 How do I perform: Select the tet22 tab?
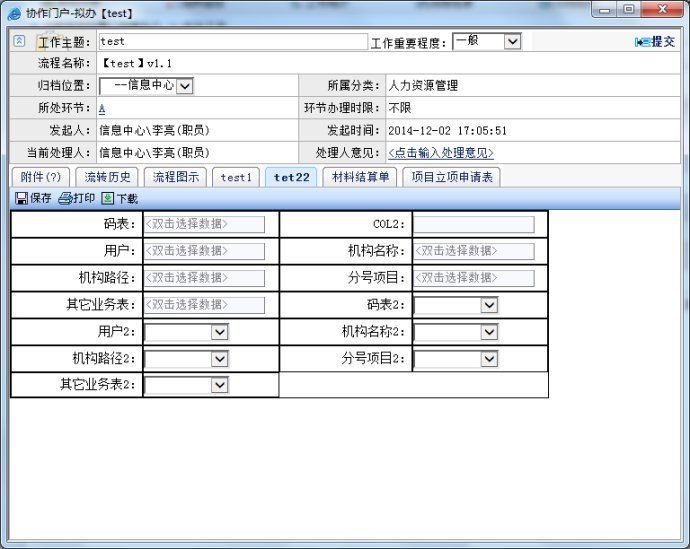[291, 177]
